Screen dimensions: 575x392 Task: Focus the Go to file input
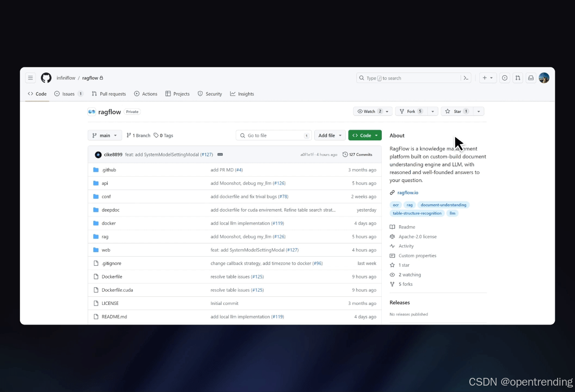[274, 135]
